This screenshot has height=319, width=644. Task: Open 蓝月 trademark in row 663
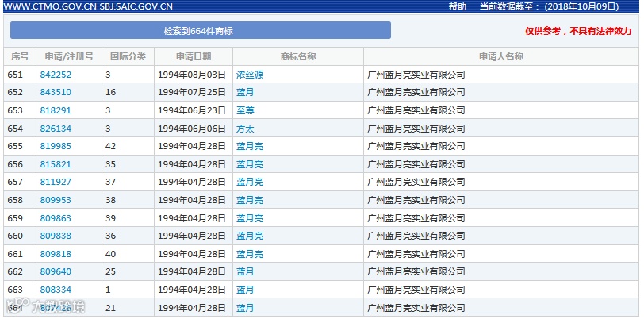(x=245, y=290)
